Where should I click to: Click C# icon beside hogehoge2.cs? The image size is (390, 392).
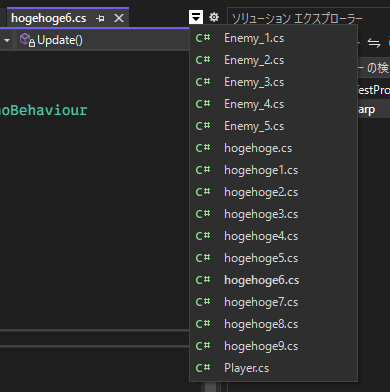[x=203, y=192]
